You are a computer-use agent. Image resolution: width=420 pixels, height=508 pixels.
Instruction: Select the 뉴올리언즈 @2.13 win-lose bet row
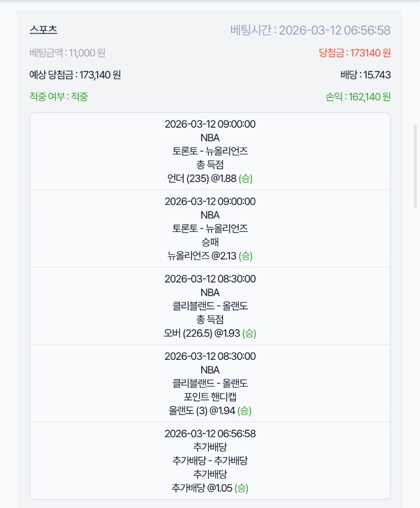pos(209,256)
